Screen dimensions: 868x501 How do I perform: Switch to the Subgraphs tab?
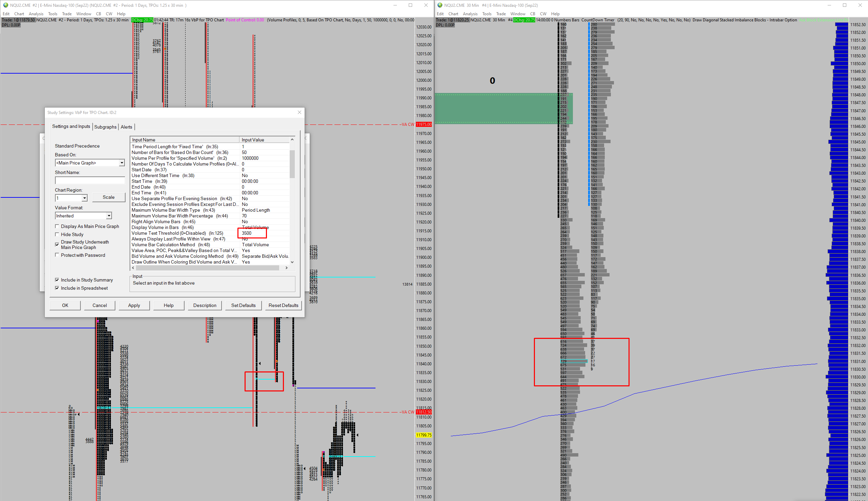tap(105, 127)
